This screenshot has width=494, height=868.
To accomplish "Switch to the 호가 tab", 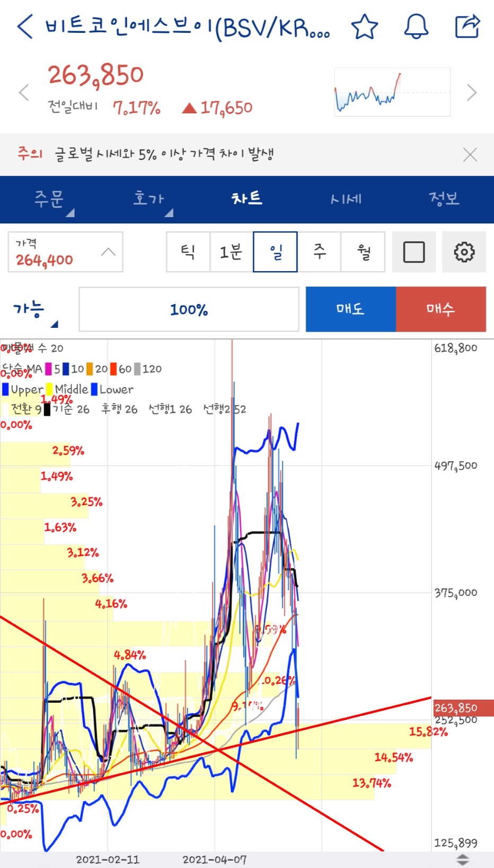I will [148, 199].
